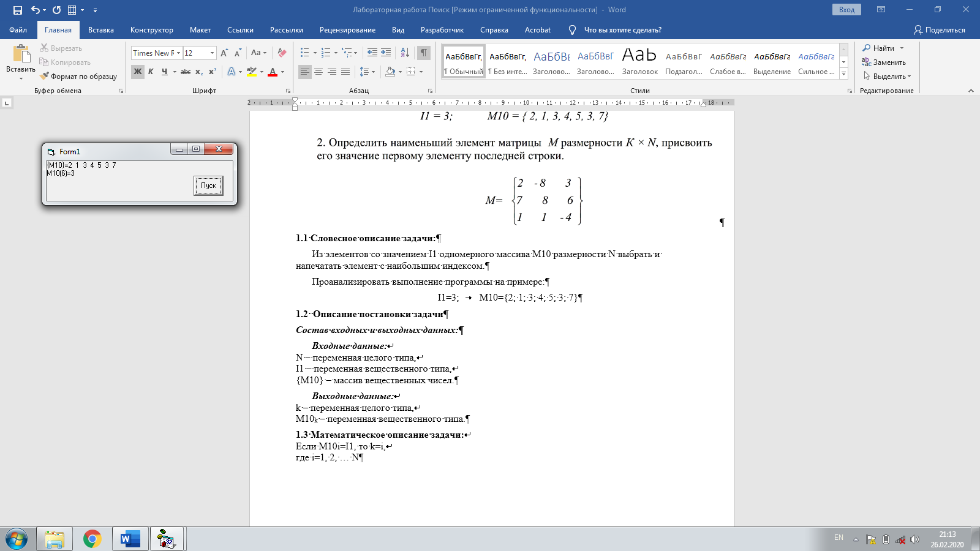The image size is (980, 551).
Task: Align the paragraph to the right
Action: (x=332, y=72)
